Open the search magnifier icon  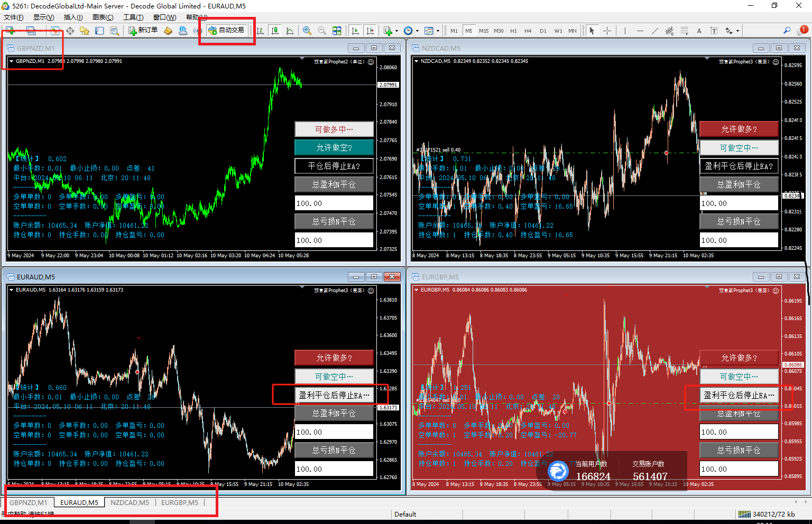click(x=787, y=31)
